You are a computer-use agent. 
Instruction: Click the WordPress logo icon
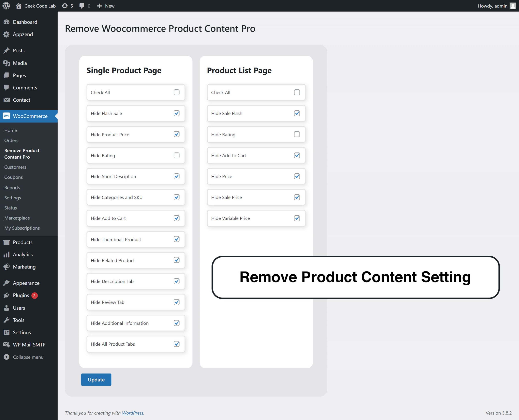[x=6, y=6]
